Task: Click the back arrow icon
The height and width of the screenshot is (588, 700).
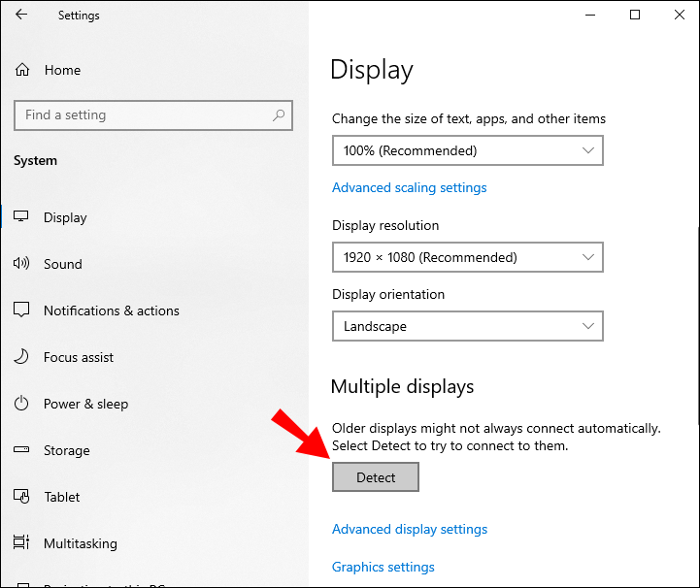Action: pos(21,15)
